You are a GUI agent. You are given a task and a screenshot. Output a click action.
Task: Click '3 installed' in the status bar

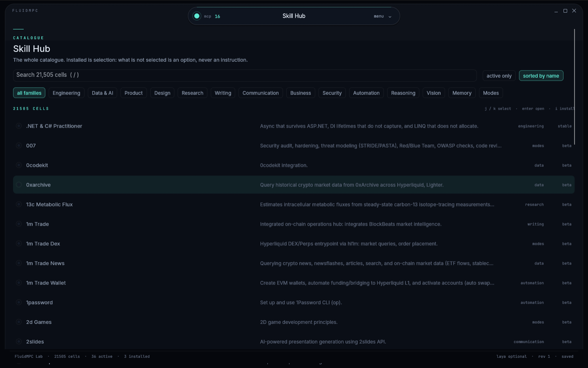[137, 357]
